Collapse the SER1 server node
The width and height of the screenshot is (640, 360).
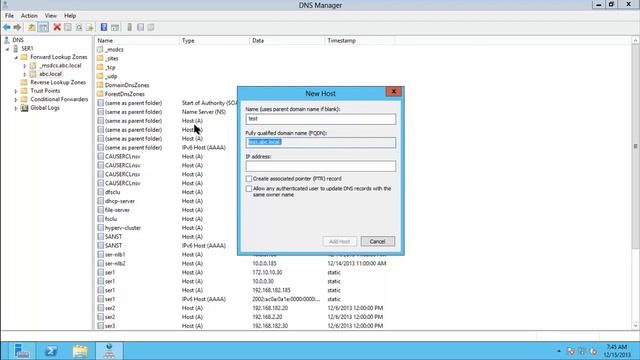(x=7, y=49)
